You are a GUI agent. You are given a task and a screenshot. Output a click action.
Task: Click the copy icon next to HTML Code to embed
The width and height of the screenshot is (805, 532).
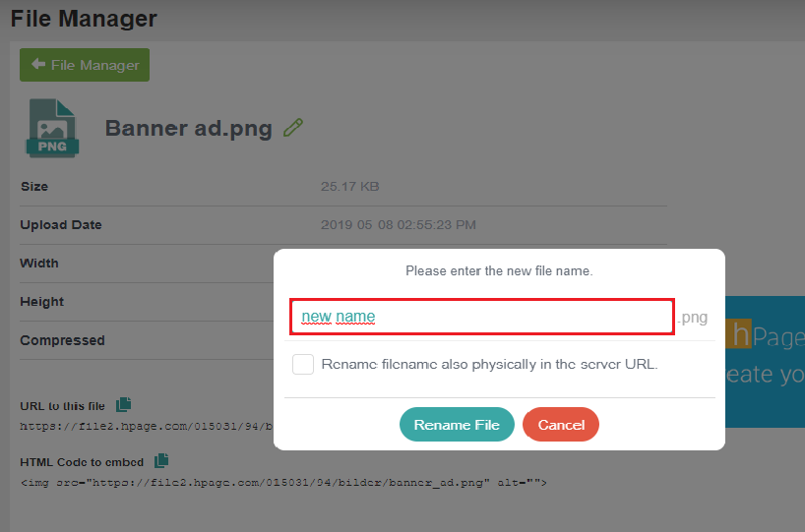coord(161,460)
